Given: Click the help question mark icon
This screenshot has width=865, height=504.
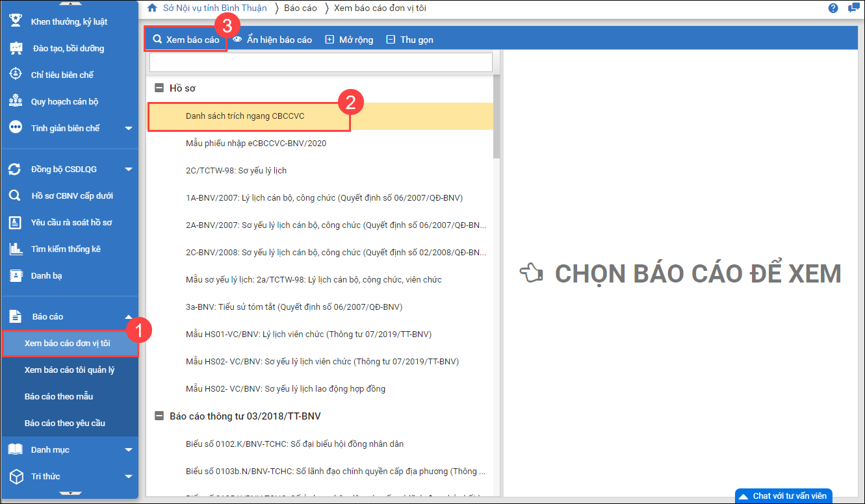Looking at the screenshot, I should (833, 8).
